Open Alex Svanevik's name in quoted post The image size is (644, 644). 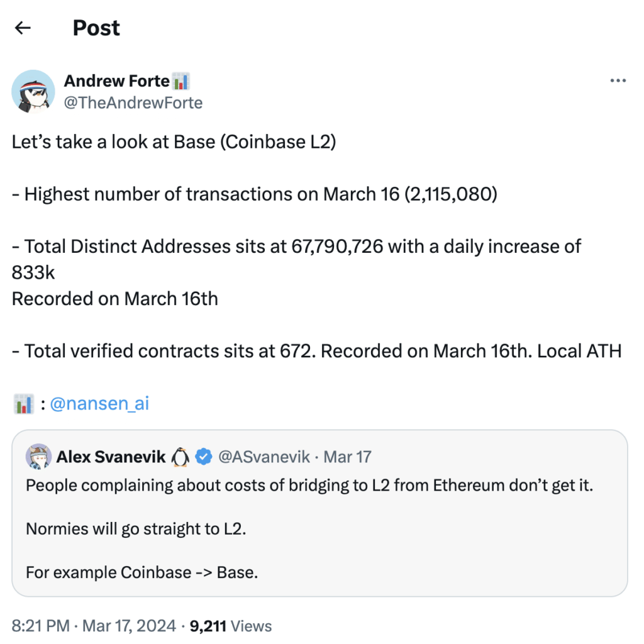coord(111,457)
